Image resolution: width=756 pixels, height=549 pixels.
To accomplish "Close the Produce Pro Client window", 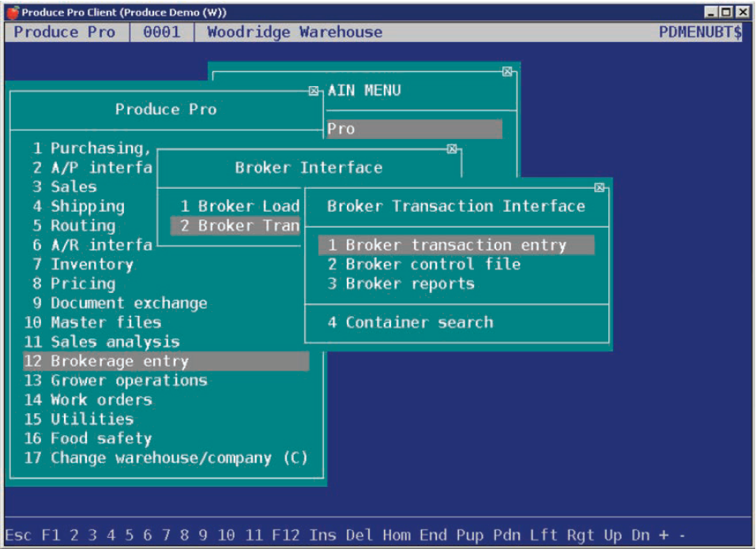I will 743,12.
